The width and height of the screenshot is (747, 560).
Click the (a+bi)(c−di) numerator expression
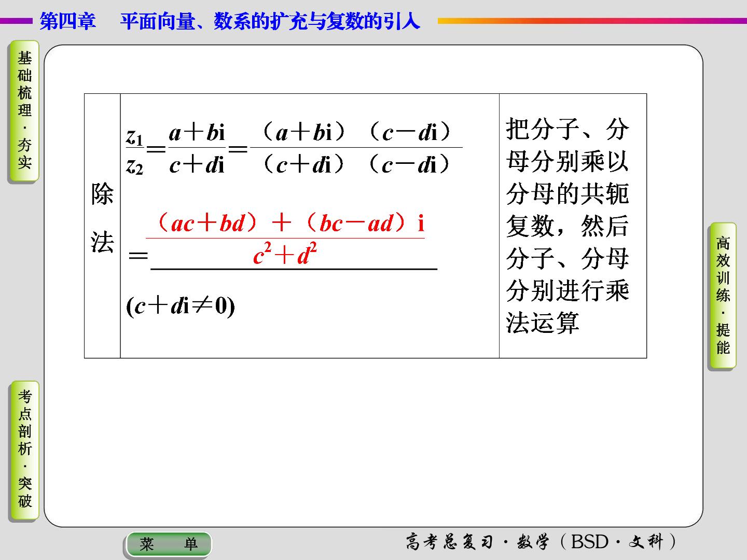(x=356, y=133)
